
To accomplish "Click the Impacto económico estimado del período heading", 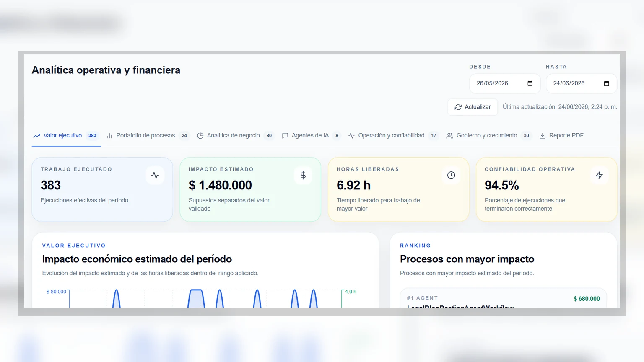I will coord(137,259).
